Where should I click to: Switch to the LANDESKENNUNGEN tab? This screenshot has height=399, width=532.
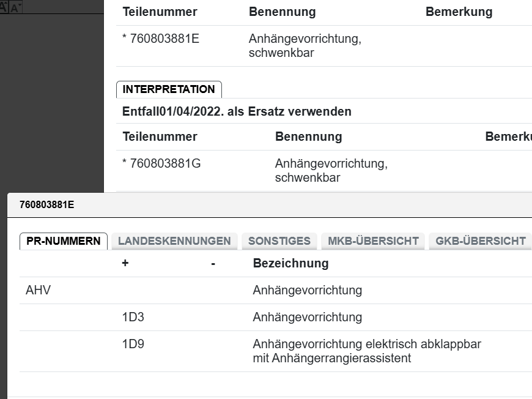(x=174, y=241)
